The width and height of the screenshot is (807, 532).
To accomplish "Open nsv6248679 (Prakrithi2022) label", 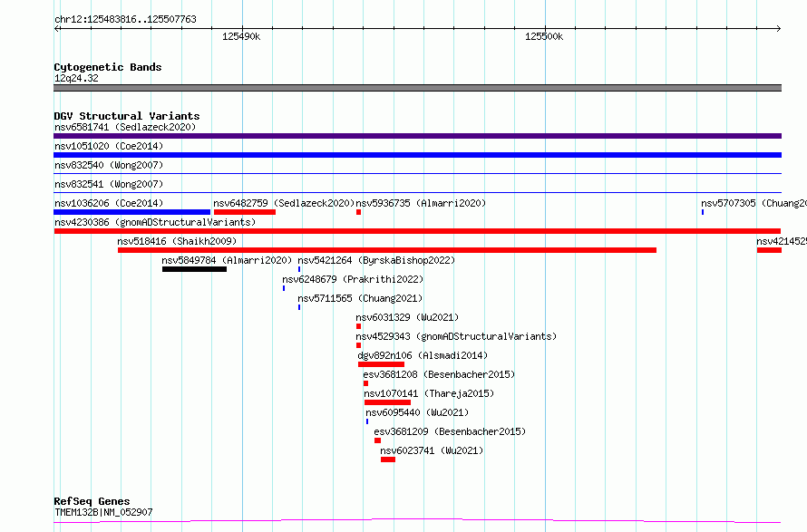I will (x=353, y=279).
